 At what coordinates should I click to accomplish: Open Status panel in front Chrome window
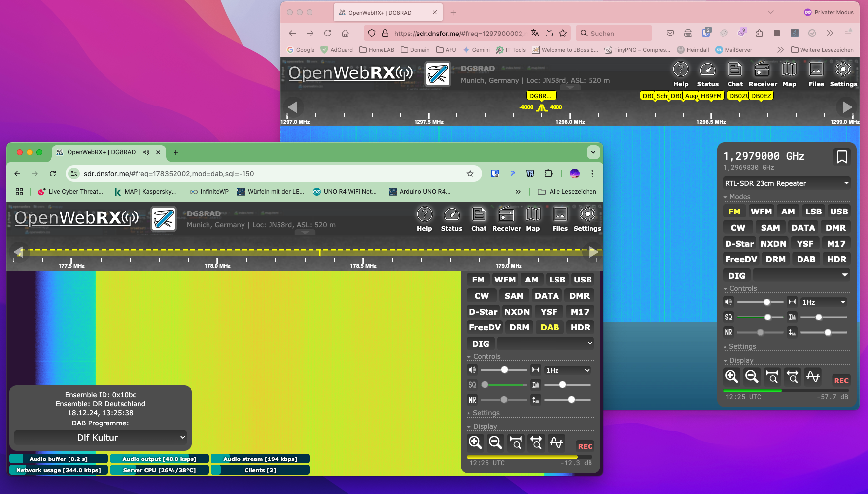(451, 219)
